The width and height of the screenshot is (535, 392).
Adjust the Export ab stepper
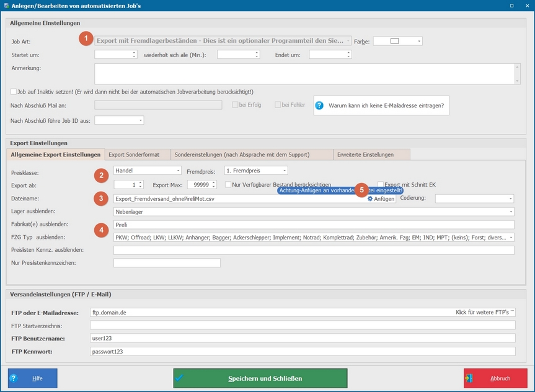[141, 185]
